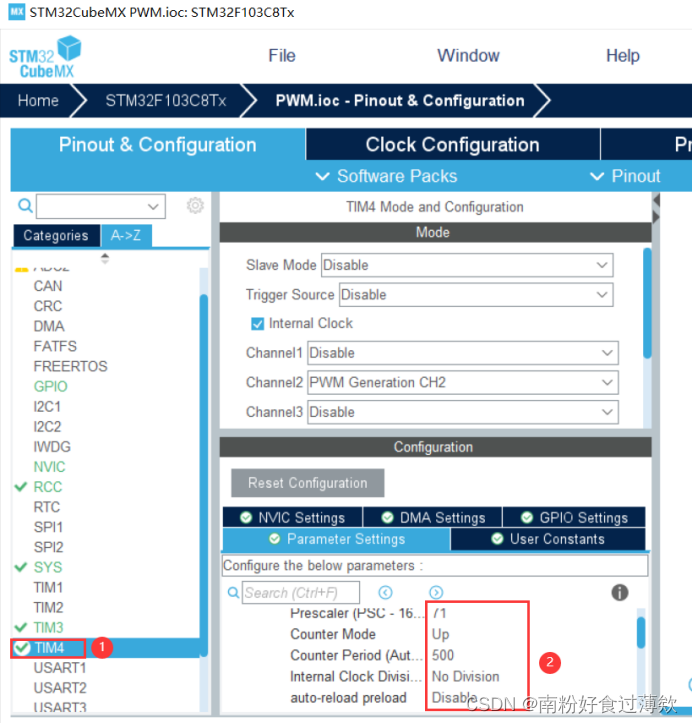Click the search magnifier icon in categories panel

pos(25,206)
